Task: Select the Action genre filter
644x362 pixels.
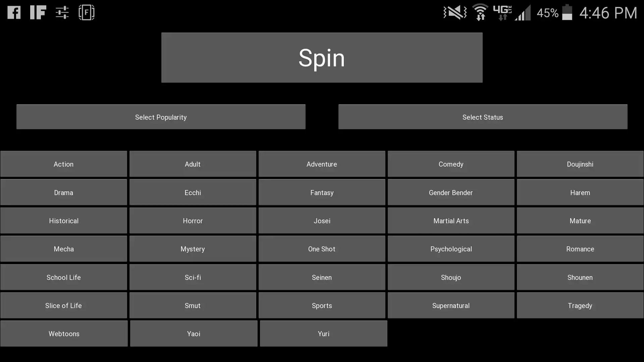Action: click(x=63, y=164)
